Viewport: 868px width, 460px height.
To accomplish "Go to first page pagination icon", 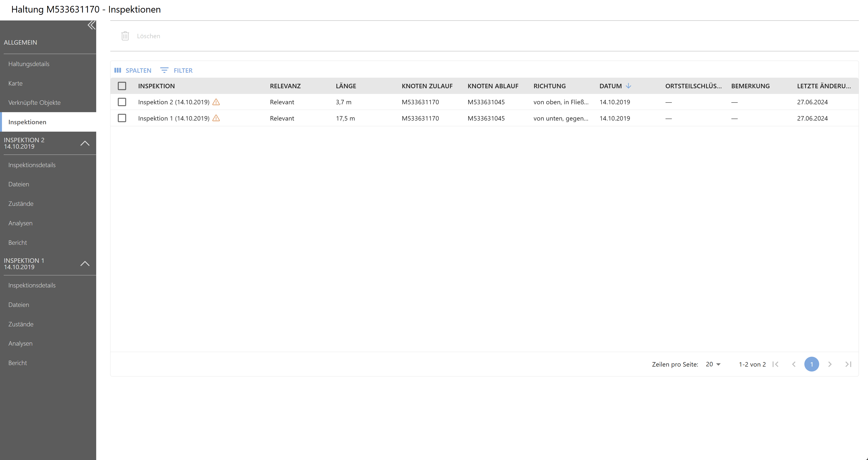I will (x=775, y=364).
